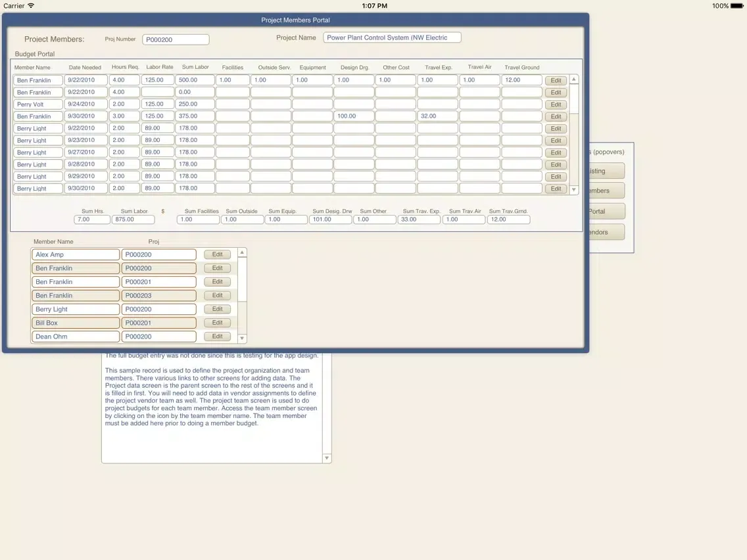This screenshot has height=560, width=747.
Task: Tap the Wi-Fi icon in the status bar
Action: [31, 6]
